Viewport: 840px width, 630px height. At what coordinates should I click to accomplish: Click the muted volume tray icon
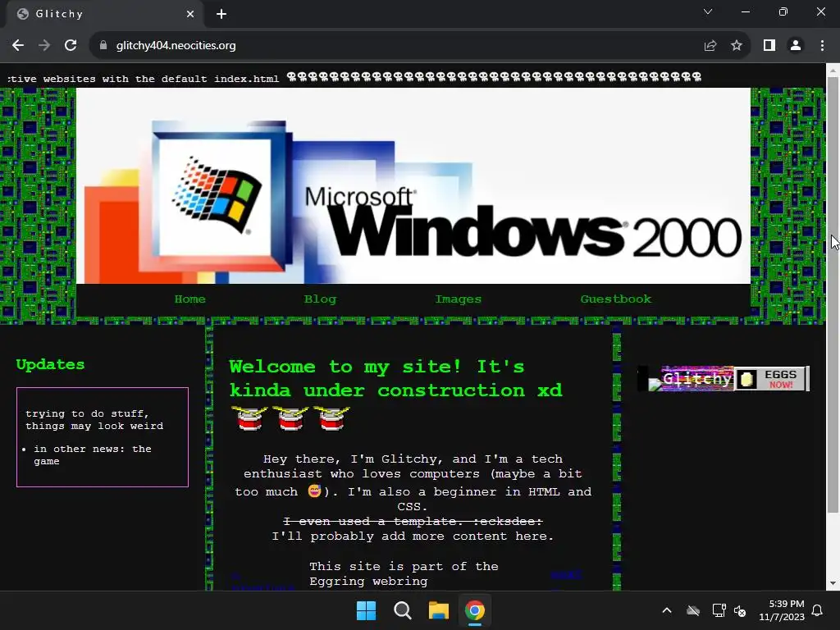pyautogui.click(x=740, y=610)
